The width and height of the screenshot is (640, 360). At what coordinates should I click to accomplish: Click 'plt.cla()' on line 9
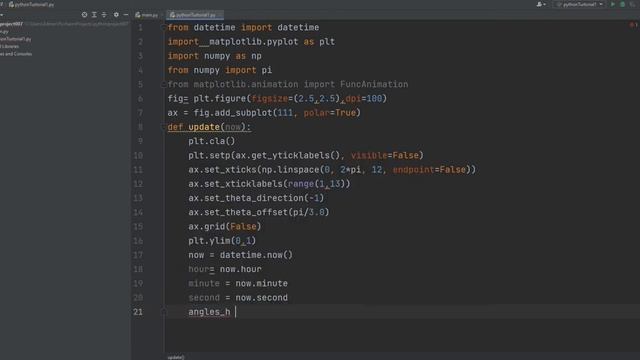(x=211, y=141)
